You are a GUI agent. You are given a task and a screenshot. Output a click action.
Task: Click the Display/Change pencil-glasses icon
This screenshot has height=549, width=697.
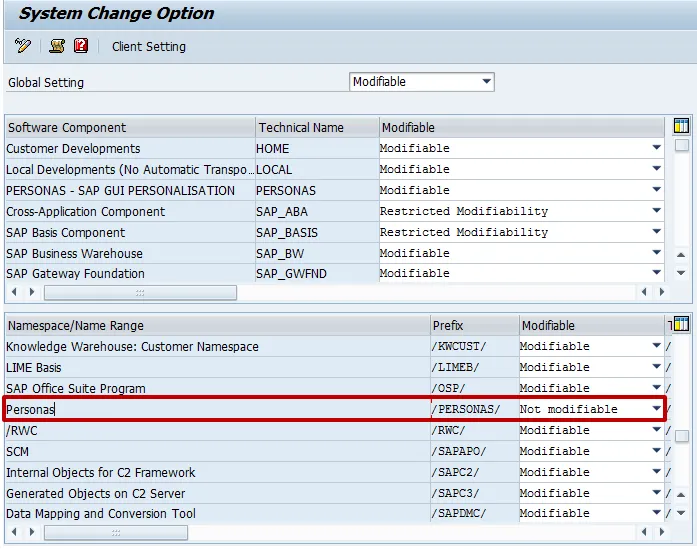click(23, 46)
